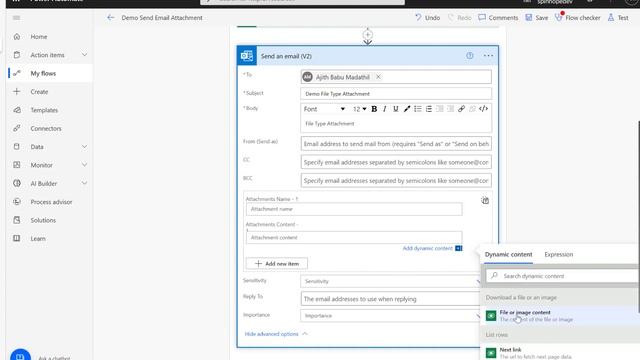Open Data section in sidebar
This screenshot has height=360, width=640.
click(x=37, y=147)
